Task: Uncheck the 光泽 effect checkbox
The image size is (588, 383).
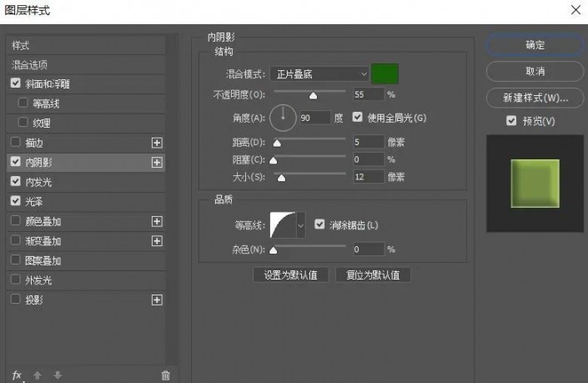Action: (x=15, y=201)
